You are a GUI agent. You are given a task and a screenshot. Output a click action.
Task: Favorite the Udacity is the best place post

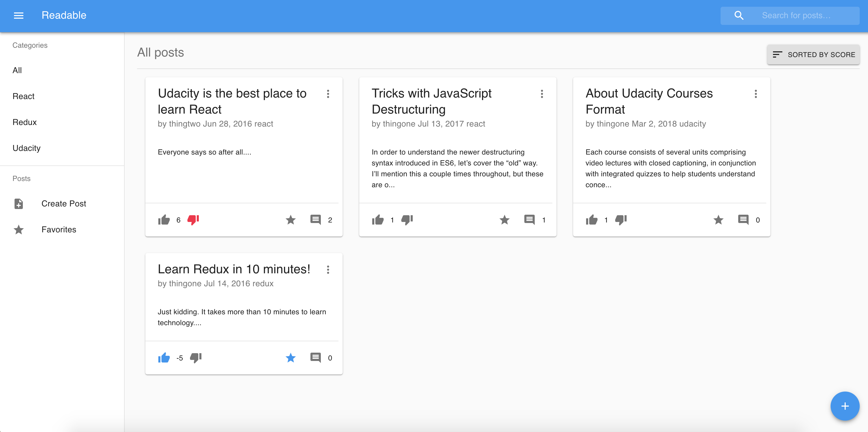(290, 220)
